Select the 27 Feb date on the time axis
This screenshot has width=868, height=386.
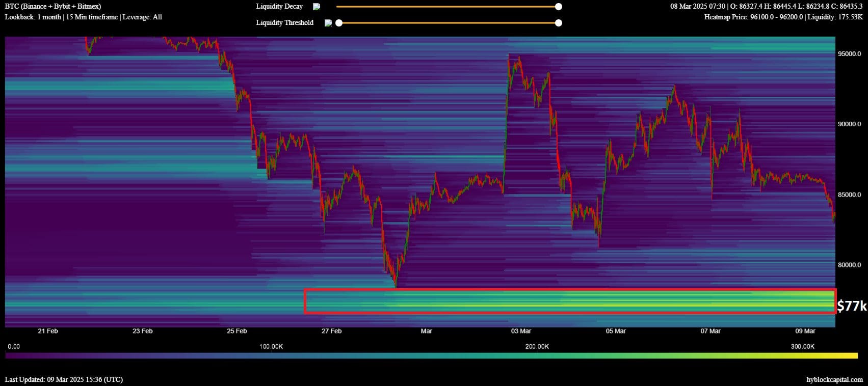tap(331, 331)
